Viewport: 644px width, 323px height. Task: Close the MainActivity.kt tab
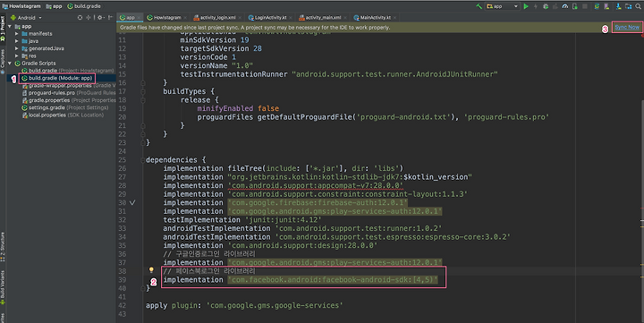(x=395, y=18)
